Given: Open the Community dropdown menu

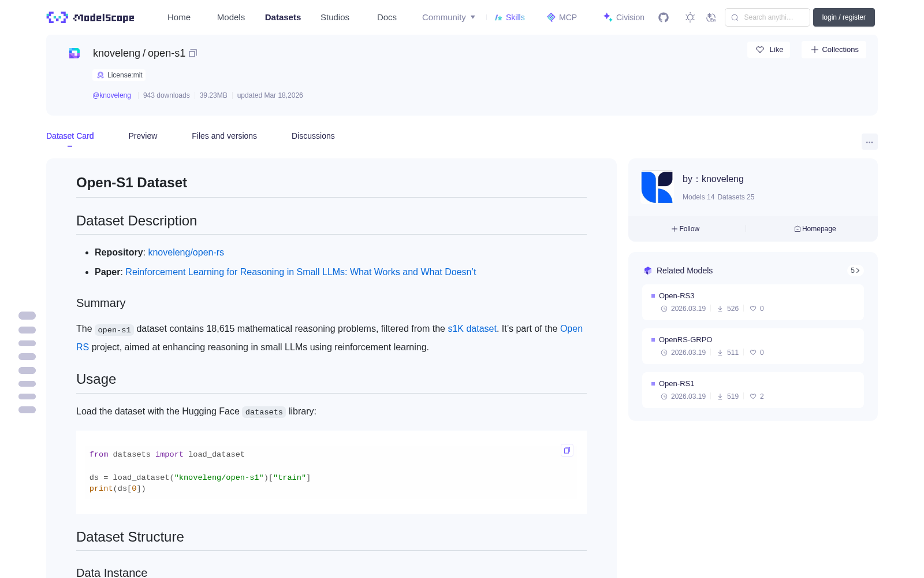Looking at the screenshot, I should click(449, 17).
